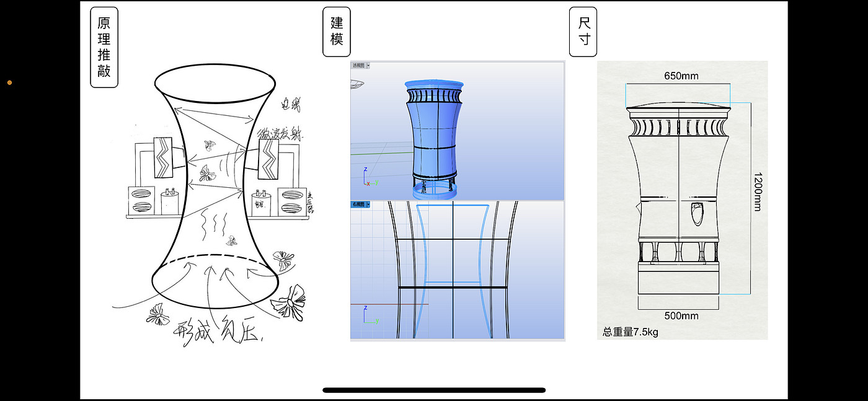The height and width of the screenshot is (401, 868).
Task: Select the 650mm width dimension
Action: (x=681, y=76)
